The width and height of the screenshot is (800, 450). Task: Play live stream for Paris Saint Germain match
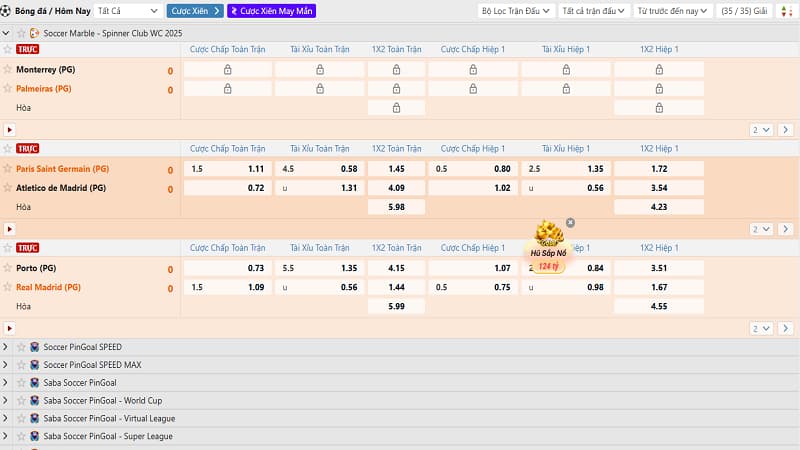click(x=9, y=229)
